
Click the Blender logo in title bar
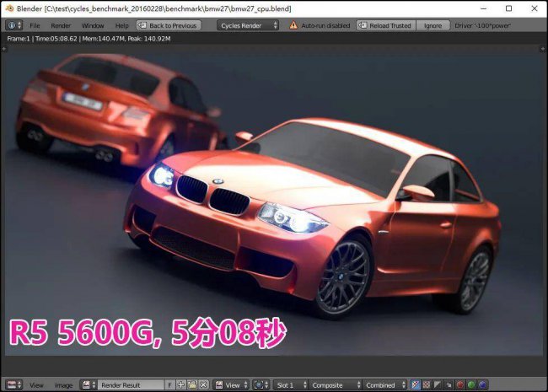(x=9, y=8)
